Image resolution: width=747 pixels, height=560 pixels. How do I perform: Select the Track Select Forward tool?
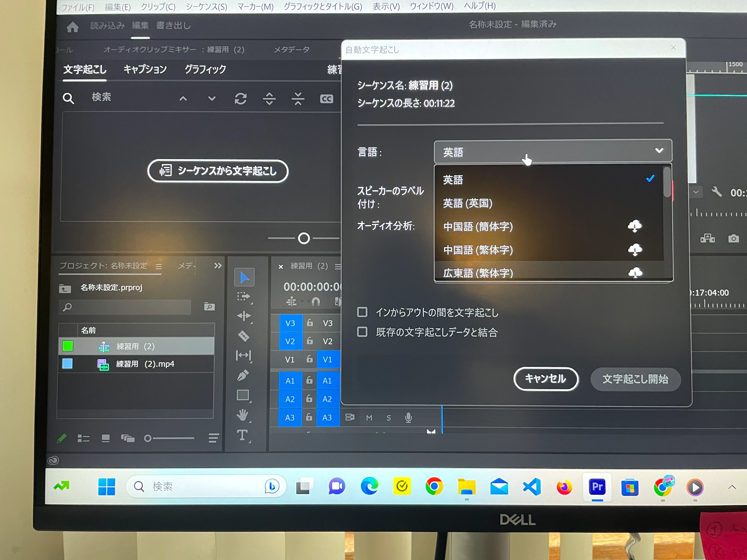243,296
